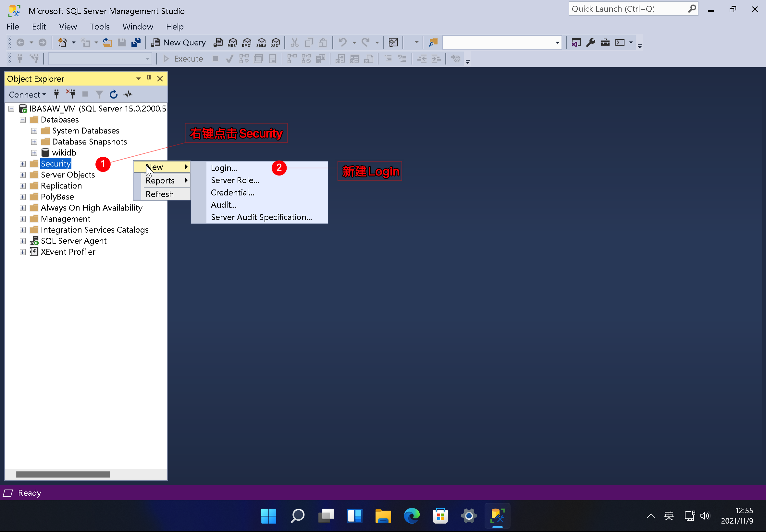Click the New Query toolbar button
The height and width of the screenshot is (532, 766).
(x=179, y=42)
